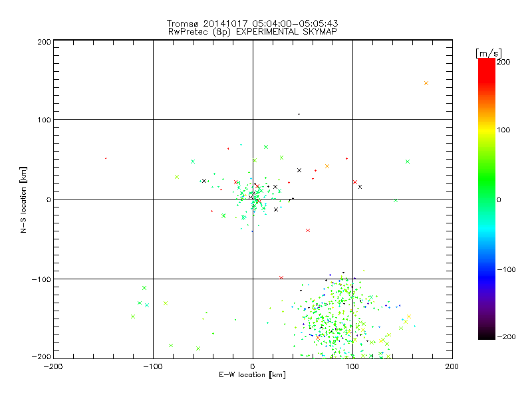Click the 'N-S location [km]' axis label

click(x=23, y=199)
